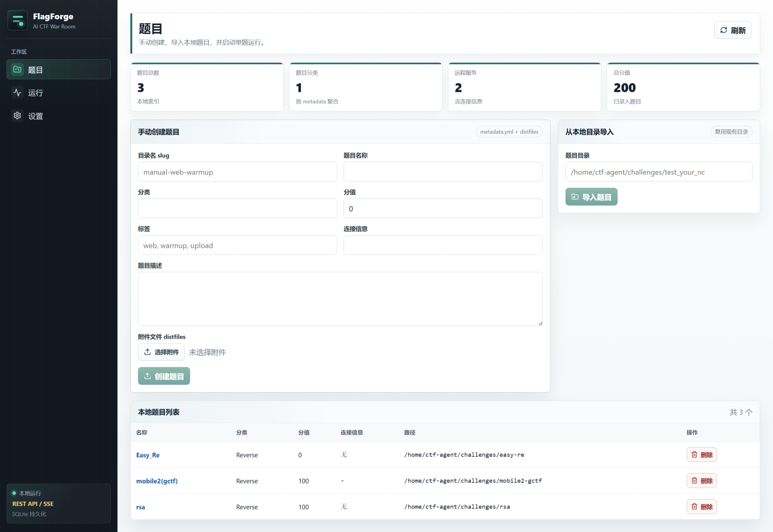The height and width of the screenshot is (532, 773).
Task: Focus the 题目名称 input field
Action: click(x=443, y=172)
